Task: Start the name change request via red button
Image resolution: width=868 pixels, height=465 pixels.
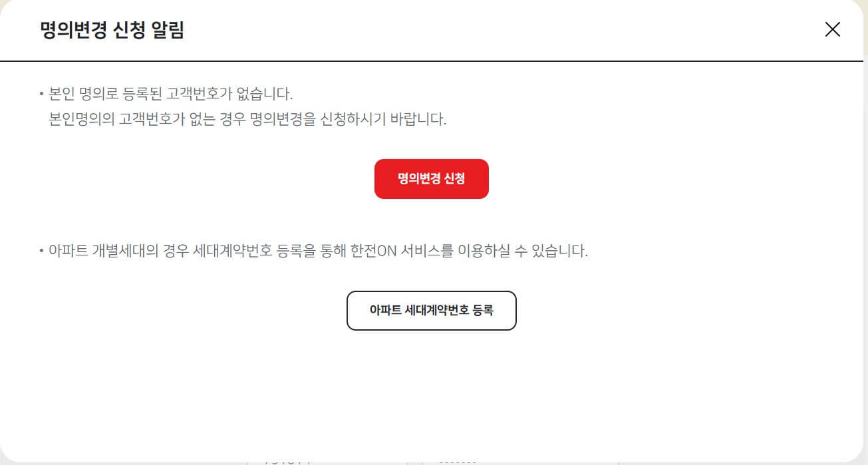Action: click(432, 179)
